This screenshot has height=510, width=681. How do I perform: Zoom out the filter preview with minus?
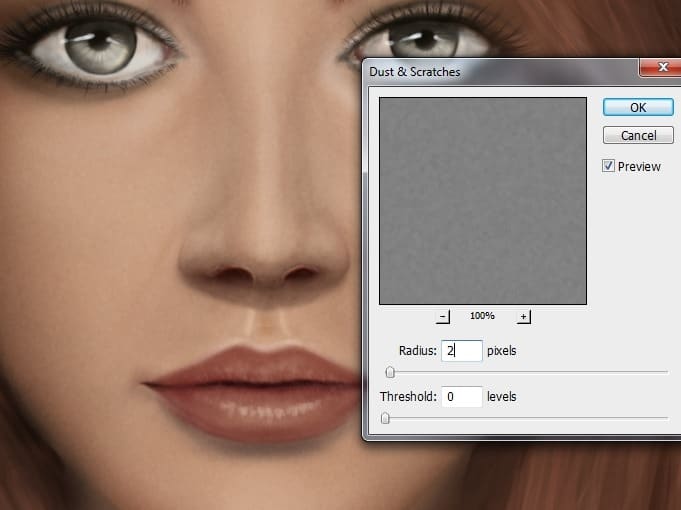click(443, 317)
